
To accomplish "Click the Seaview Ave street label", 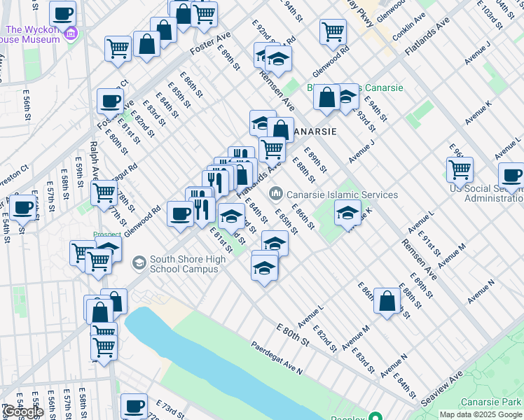I will [442, 388].
